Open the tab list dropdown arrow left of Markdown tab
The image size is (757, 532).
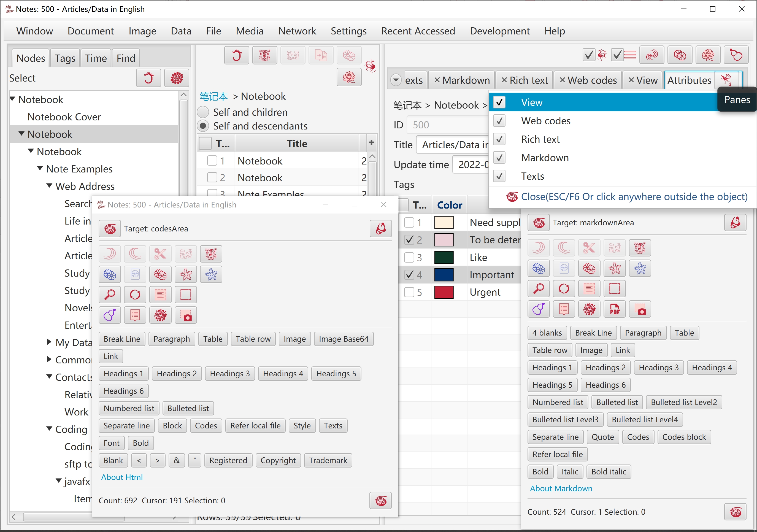pyautogui.click(x=396, y=80)
